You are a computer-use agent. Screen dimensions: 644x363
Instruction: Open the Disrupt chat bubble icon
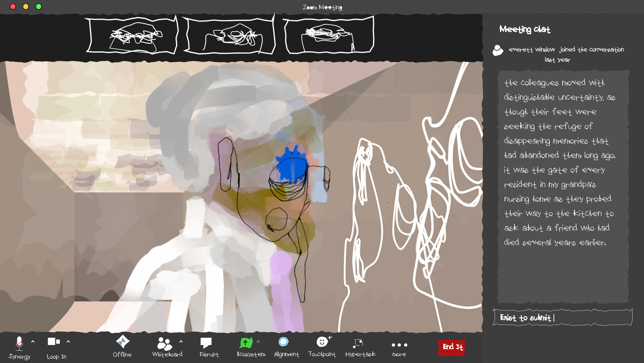206,343
